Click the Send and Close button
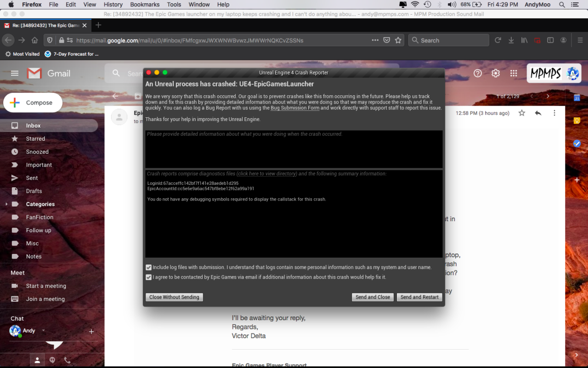 click(x=373, y=297)
